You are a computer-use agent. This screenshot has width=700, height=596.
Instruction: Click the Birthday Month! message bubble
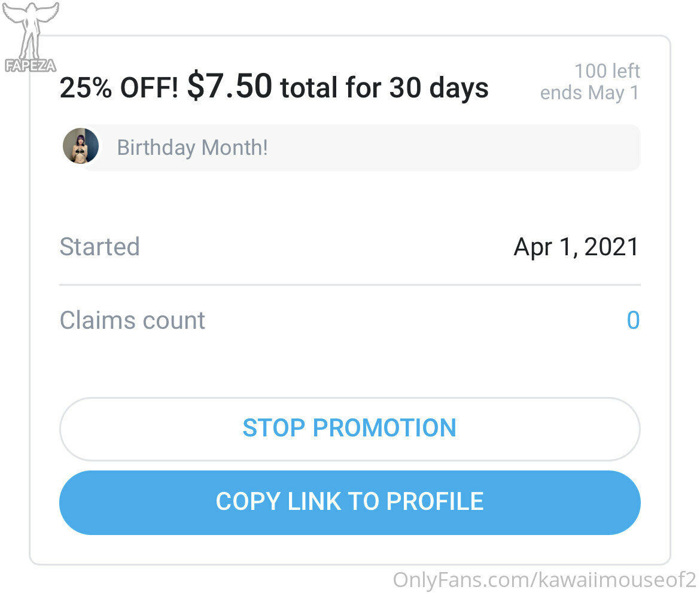coord(191,147)
